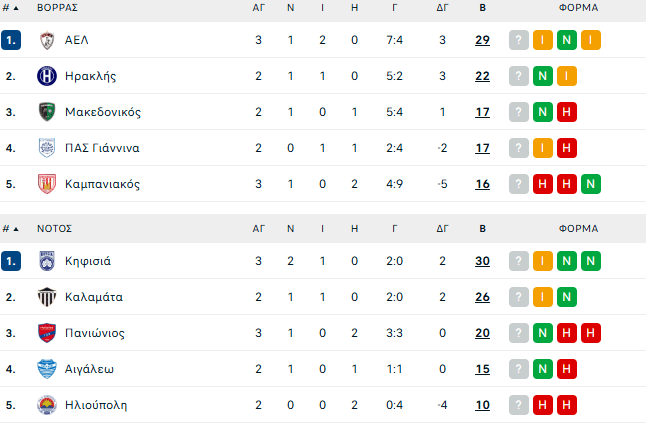
Task: Click the Πανιώνιος team logo
Action: (x=46, y=333)
